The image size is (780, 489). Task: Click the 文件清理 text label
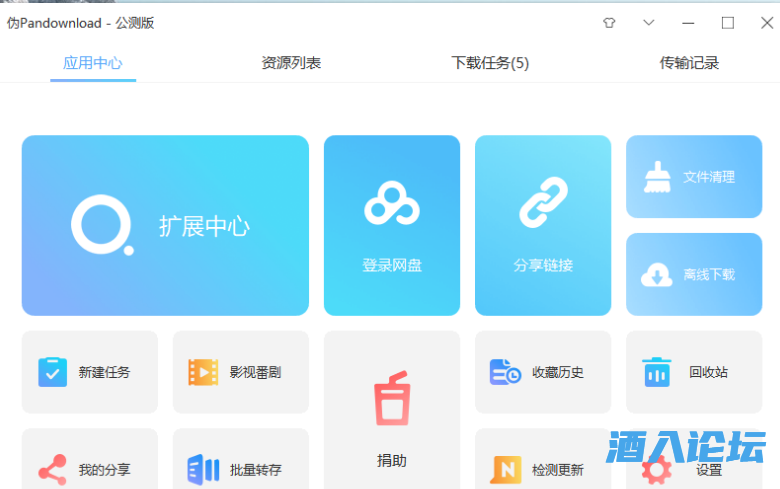pyautogui.click(x=709, y=177)
